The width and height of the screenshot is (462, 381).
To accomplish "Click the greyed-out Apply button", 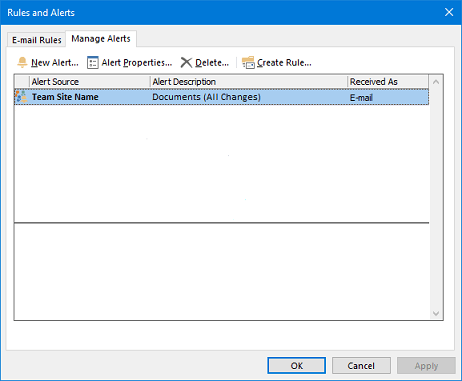I will pos(426,366).
